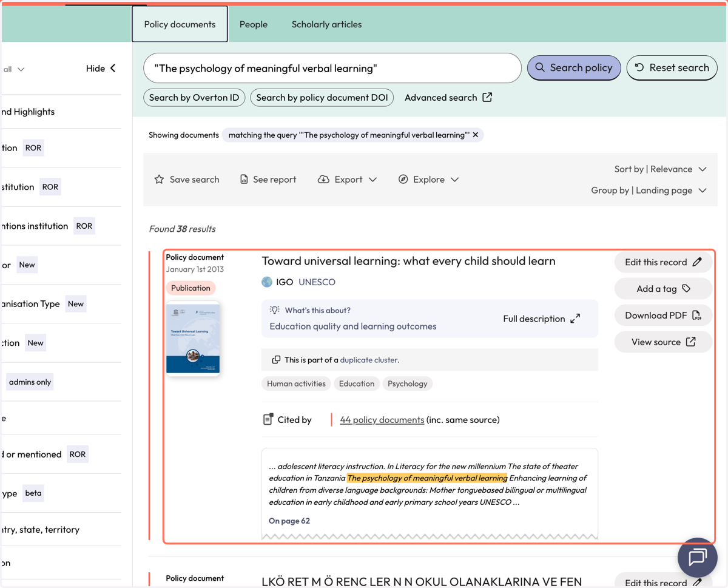The width and height of the screenshot is (728, 588).
Task: Click Add a tag
Action: coord(663,289)
